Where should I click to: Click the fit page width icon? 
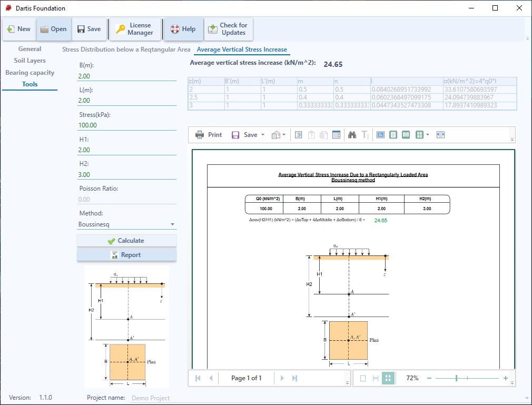coord(440,135)
